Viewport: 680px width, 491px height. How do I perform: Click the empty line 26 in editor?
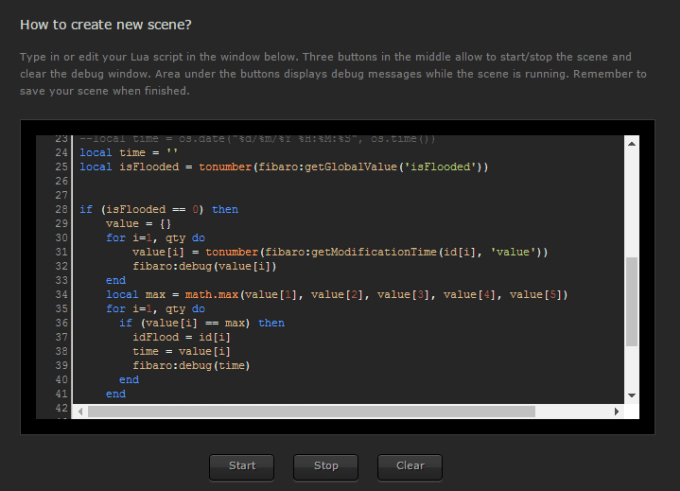(347, 181)
